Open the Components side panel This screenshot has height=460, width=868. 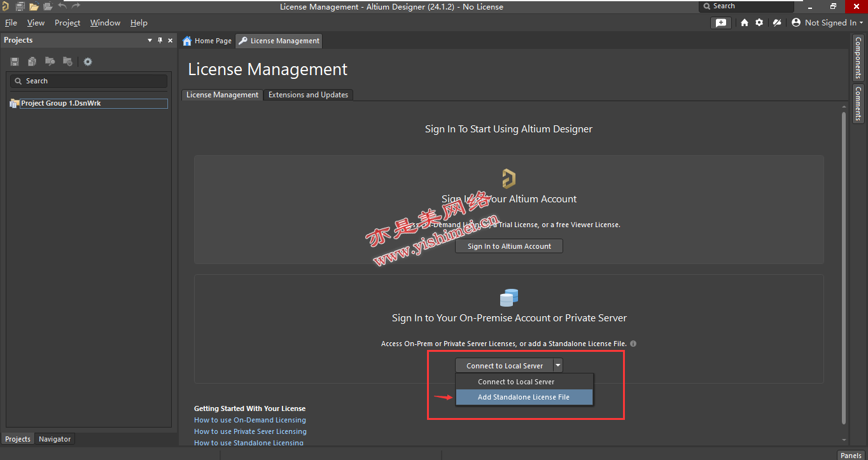pos(858,57)
